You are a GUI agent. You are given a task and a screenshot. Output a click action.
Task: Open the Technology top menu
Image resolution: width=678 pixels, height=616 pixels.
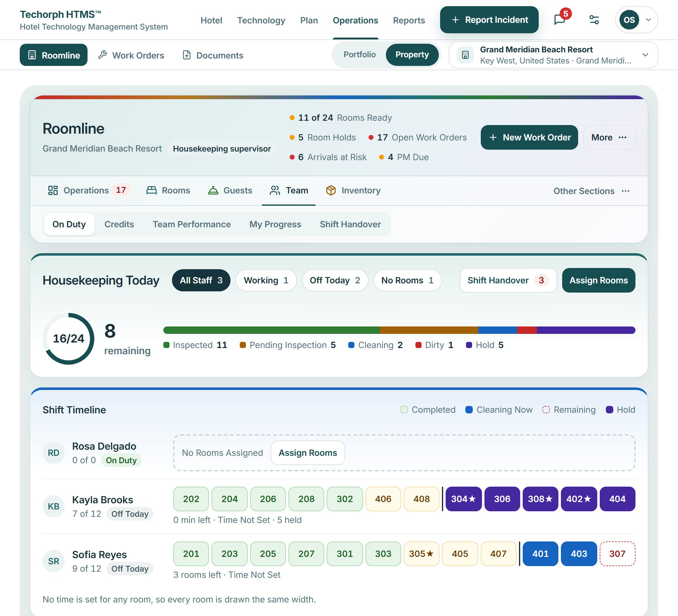pos(261,20)
